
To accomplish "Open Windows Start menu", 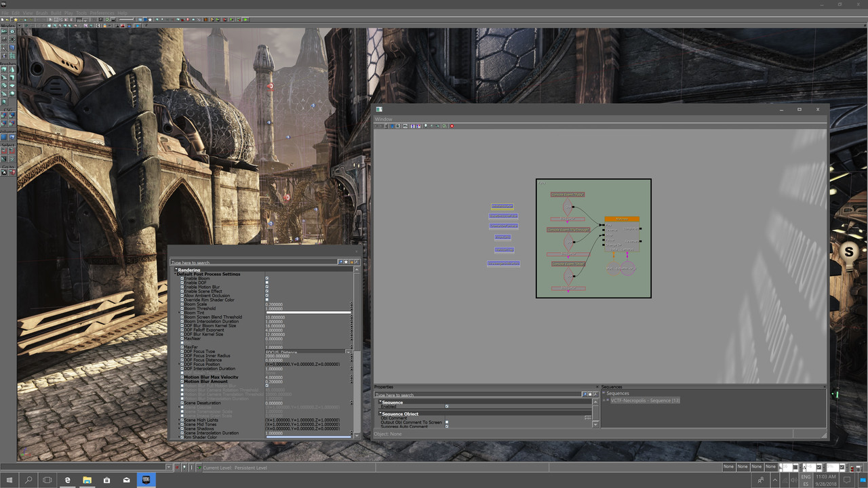I will 9,480.
